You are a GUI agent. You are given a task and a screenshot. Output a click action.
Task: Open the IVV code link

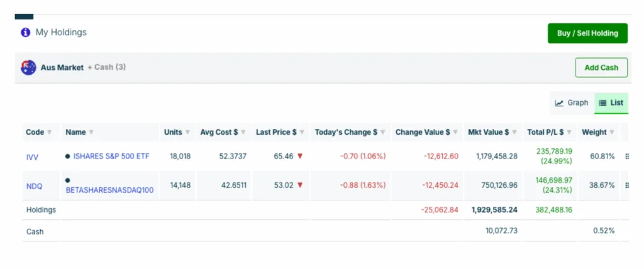[x=33, y=156]
